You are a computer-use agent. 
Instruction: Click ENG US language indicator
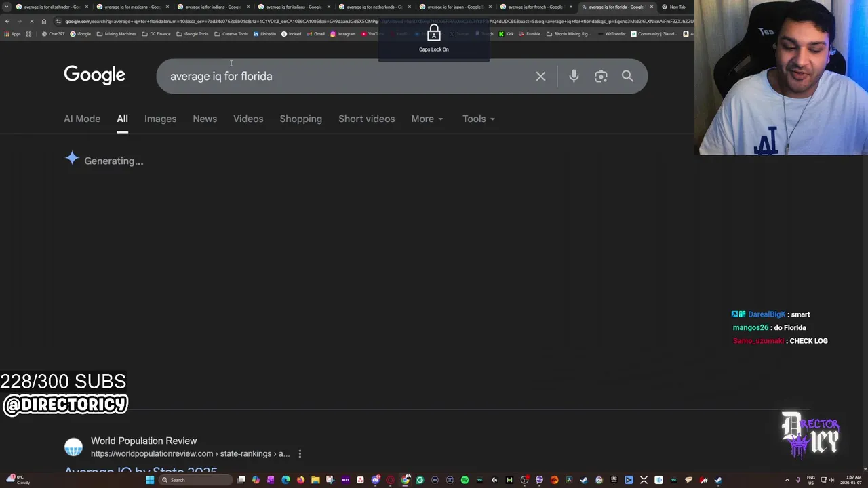(x=812, y=480)
